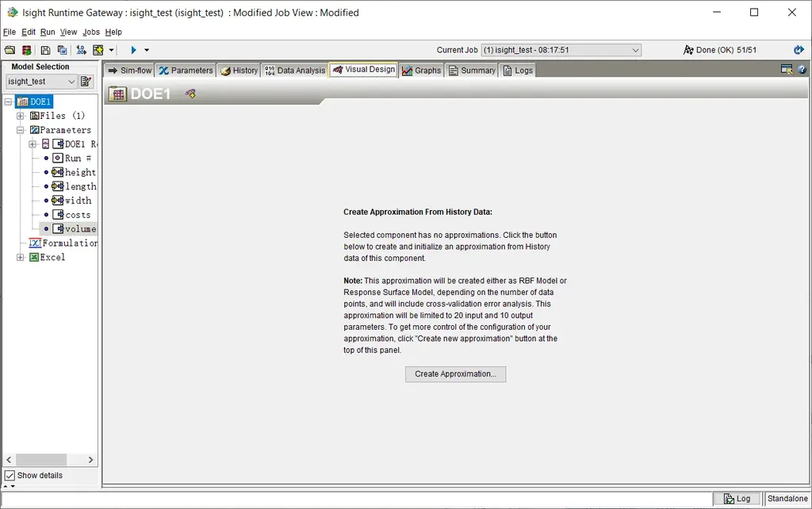Image resolution: width=812 pixels, height=509 pixels.
Task: Click the grid with yellow star icon
Action: click(x=98, y=50)
